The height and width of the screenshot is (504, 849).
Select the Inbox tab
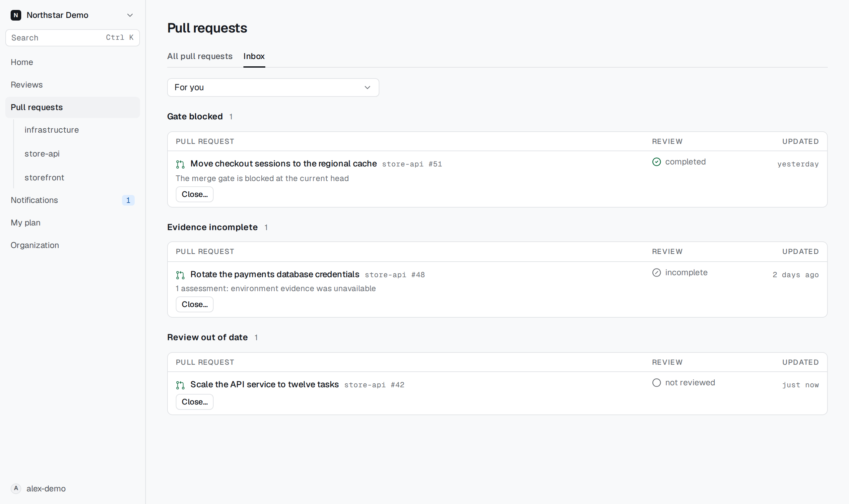[x=254, y=56]
